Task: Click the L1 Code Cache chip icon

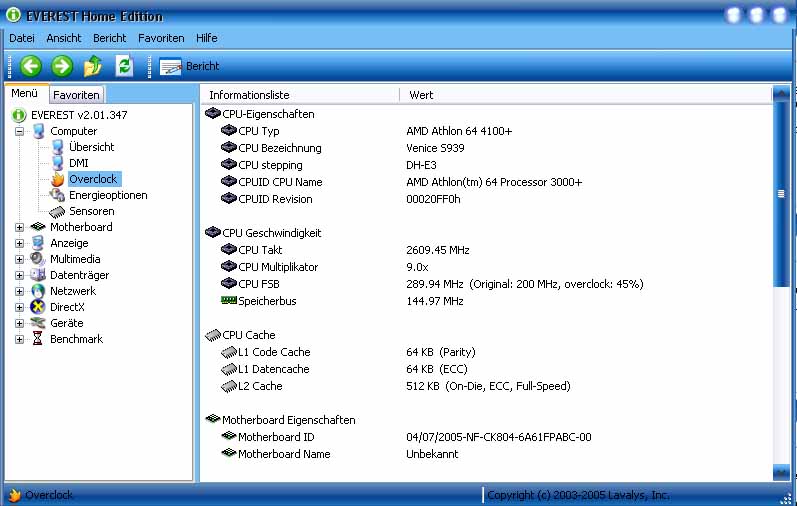Action: click(229, 352)
